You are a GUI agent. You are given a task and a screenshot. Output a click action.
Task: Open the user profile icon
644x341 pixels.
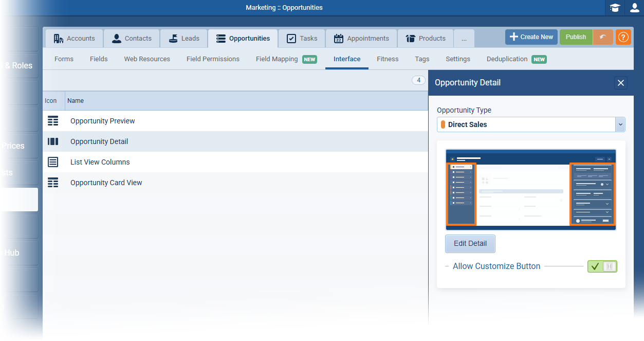click(x=634, y=8)
